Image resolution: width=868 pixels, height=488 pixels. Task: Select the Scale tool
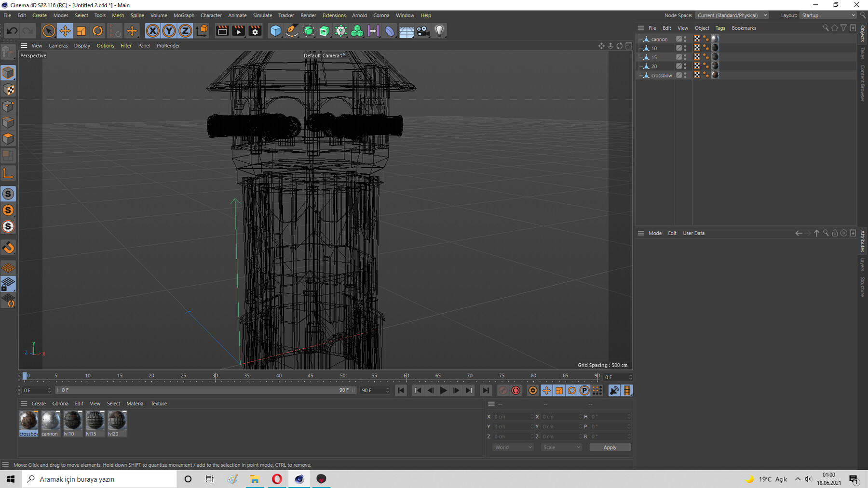(x=81, y=31)
